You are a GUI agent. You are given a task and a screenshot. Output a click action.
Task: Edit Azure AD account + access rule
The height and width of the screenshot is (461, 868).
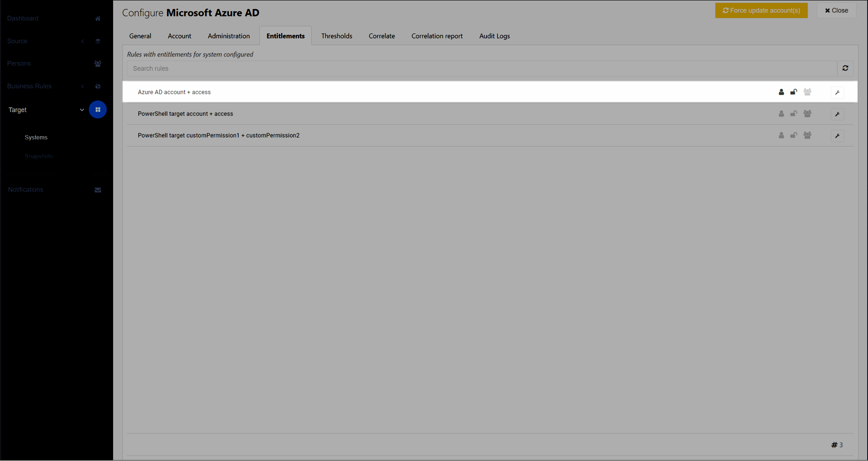[x=837, y=92]
